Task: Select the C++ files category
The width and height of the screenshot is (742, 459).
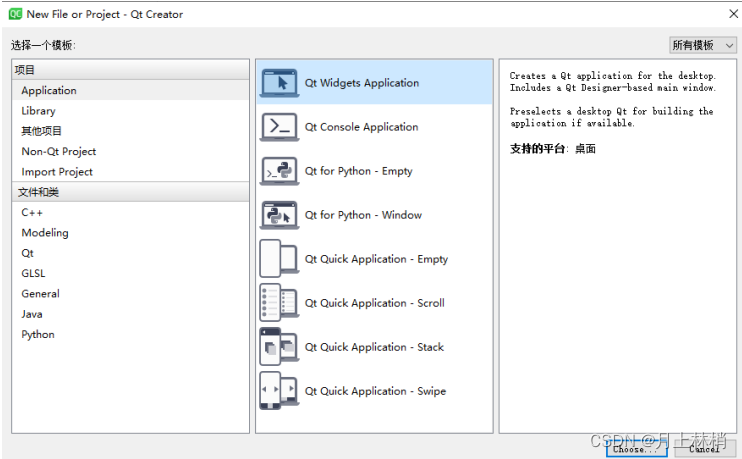Action: coord(130,212)
